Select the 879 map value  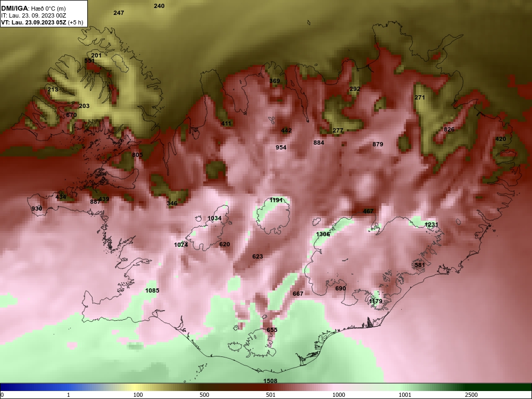click(x=378, y=144)
